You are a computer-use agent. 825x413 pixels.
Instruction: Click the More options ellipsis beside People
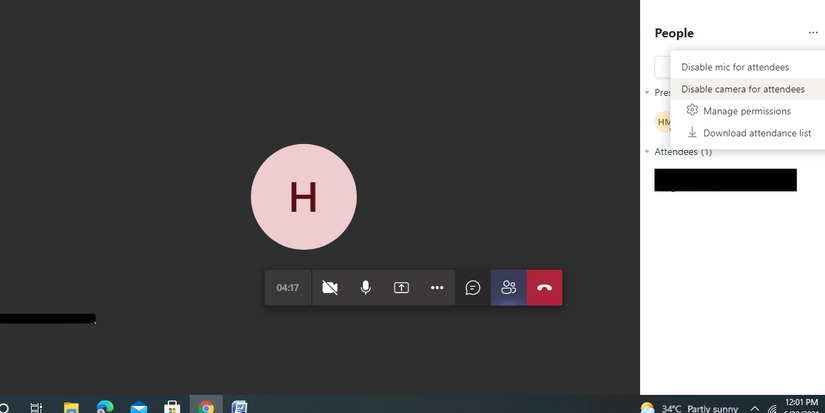813,33
